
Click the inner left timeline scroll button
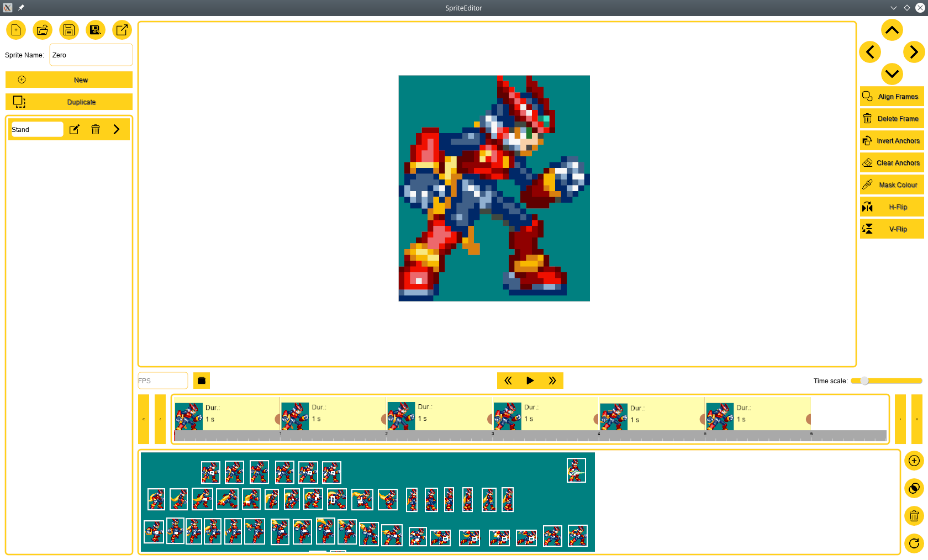(x=160, y=419)
